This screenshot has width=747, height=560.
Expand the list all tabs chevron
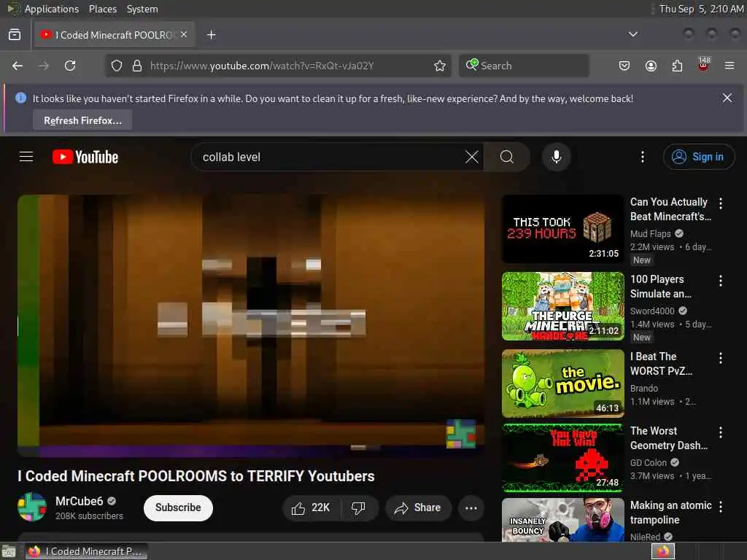click(632, 34)
